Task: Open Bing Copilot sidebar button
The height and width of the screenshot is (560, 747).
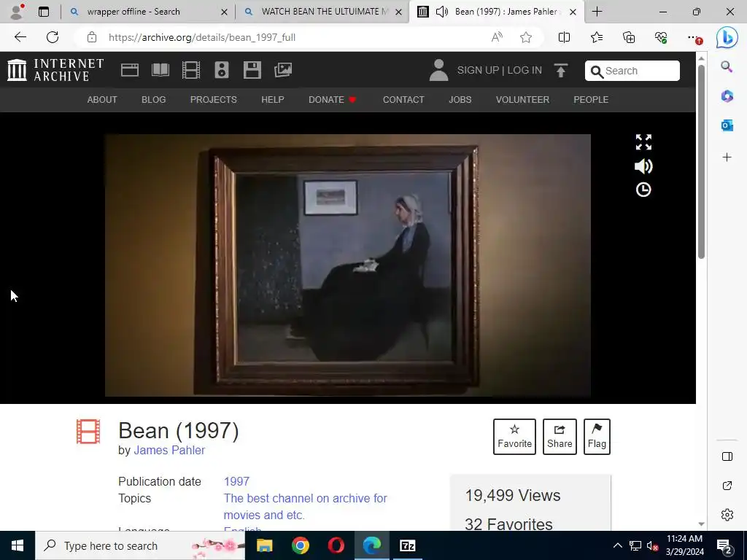Action: pyautogui.click(x=727, y=37)
